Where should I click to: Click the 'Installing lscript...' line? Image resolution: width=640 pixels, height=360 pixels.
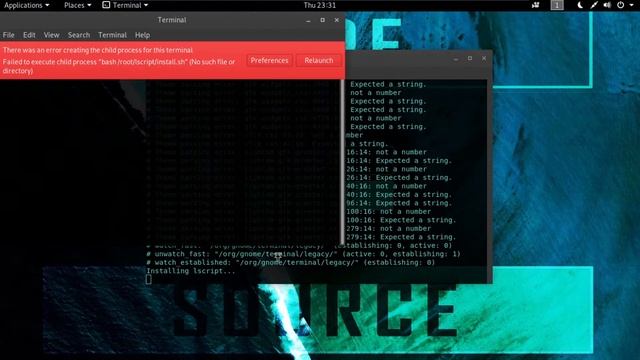[x=191, y=271]
